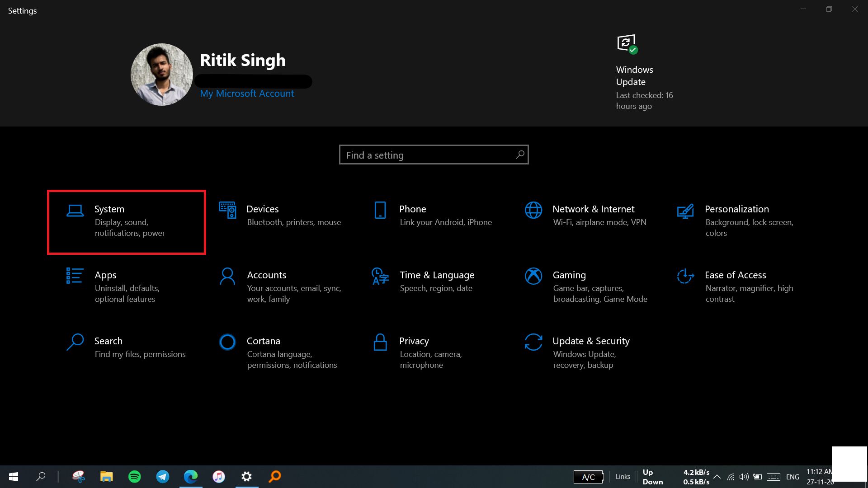This screenshot has height=488, width=868.
Task: Click Find a setting search field
Action: (x=434, y=155)
